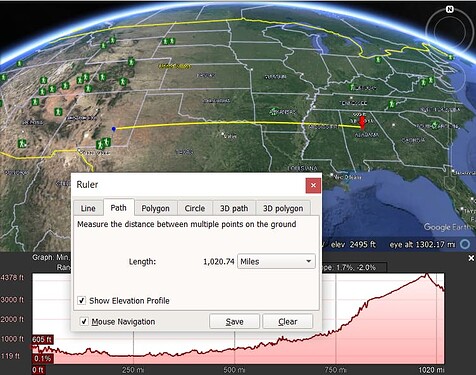
Task: Open the Miles unit dropdown
Action: pos(276,262)
